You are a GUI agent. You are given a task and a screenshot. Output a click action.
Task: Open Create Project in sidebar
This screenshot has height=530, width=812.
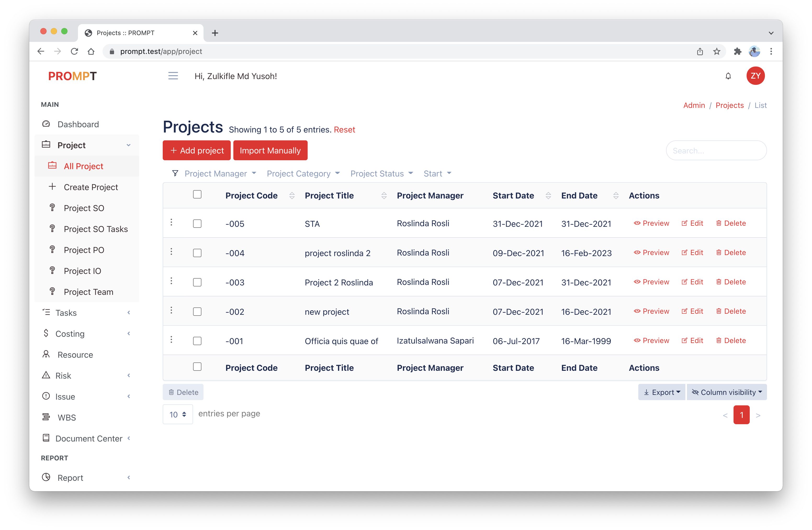click(91, 187)
